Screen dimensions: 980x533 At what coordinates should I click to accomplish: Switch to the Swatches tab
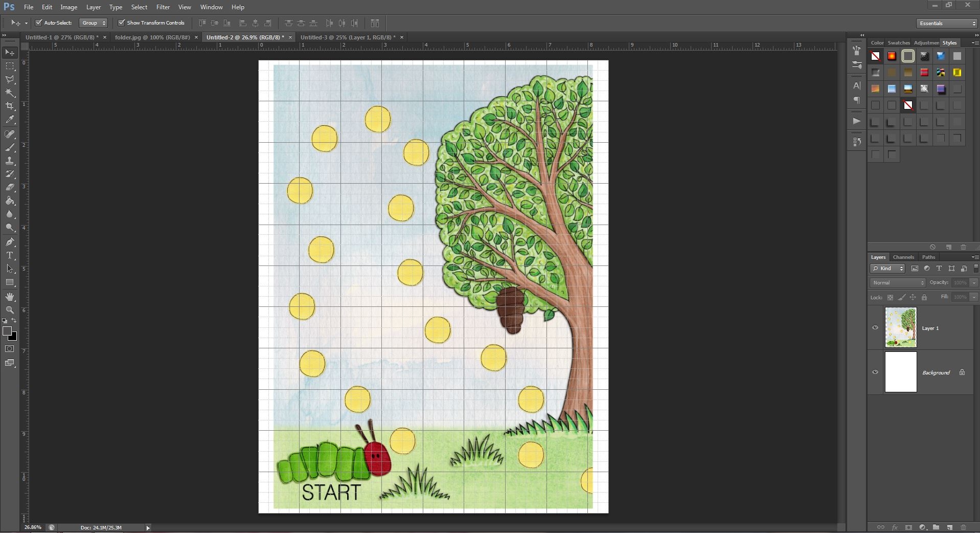[899, 43]
